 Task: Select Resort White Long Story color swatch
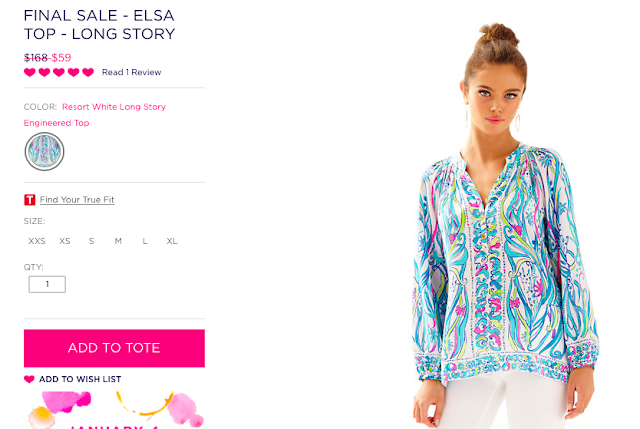[x=44, y=151]
